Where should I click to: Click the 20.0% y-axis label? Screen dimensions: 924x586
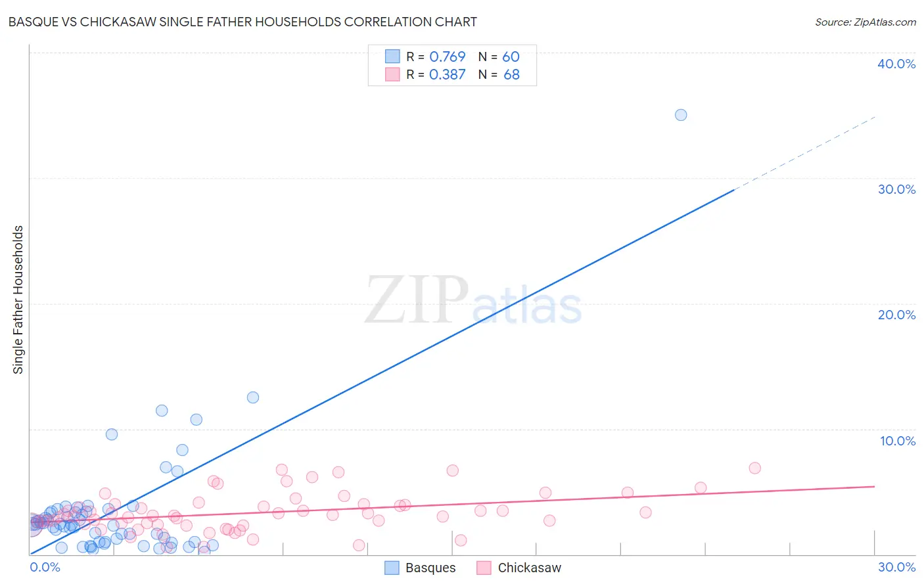click(x=896, y=315)
